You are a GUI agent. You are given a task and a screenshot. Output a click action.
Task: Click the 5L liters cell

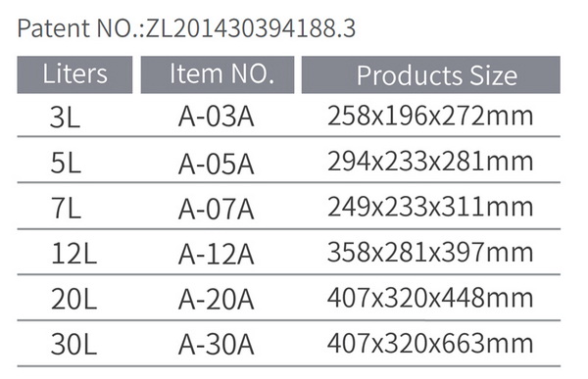point(66,164)
